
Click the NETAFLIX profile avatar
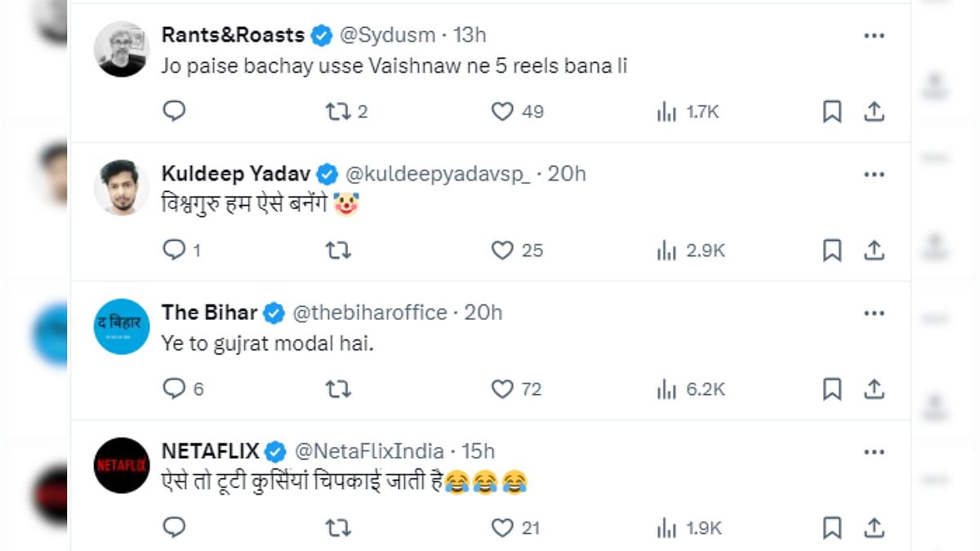click(122, 465)
